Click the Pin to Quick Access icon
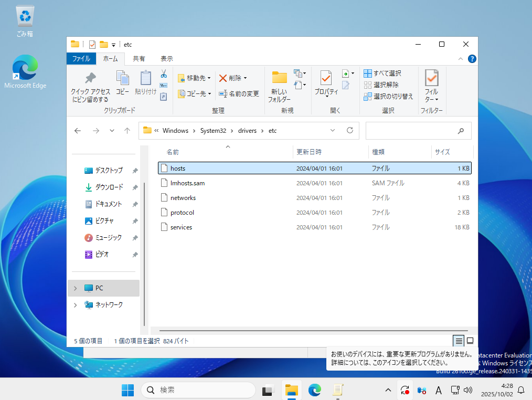 click(90, 79)
